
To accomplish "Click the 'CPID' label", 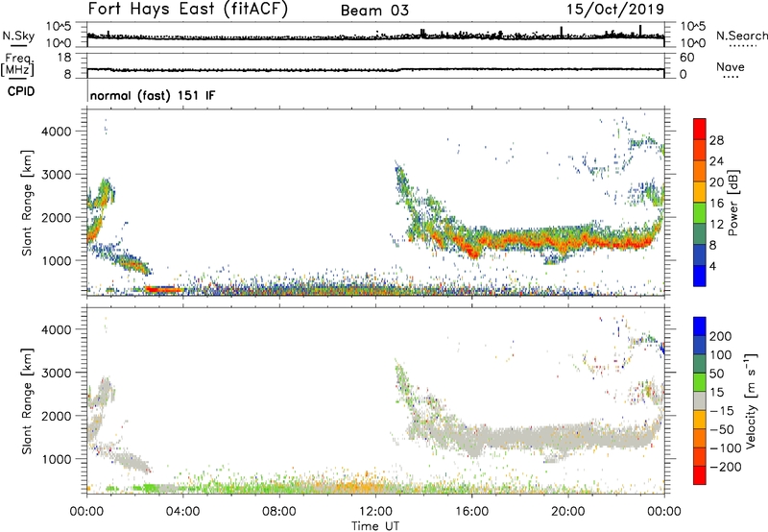I will tap(21, 91).
